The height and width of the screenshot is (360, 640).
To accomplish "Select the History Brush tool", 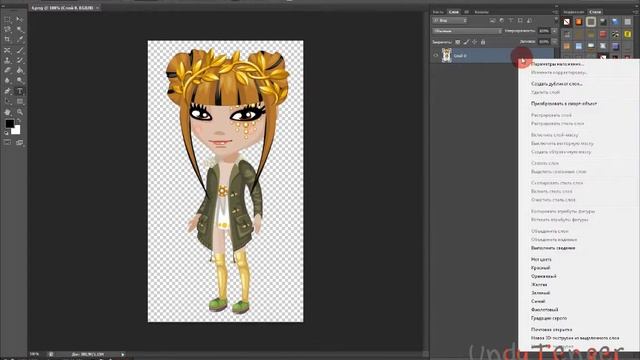I will point(20,60).
